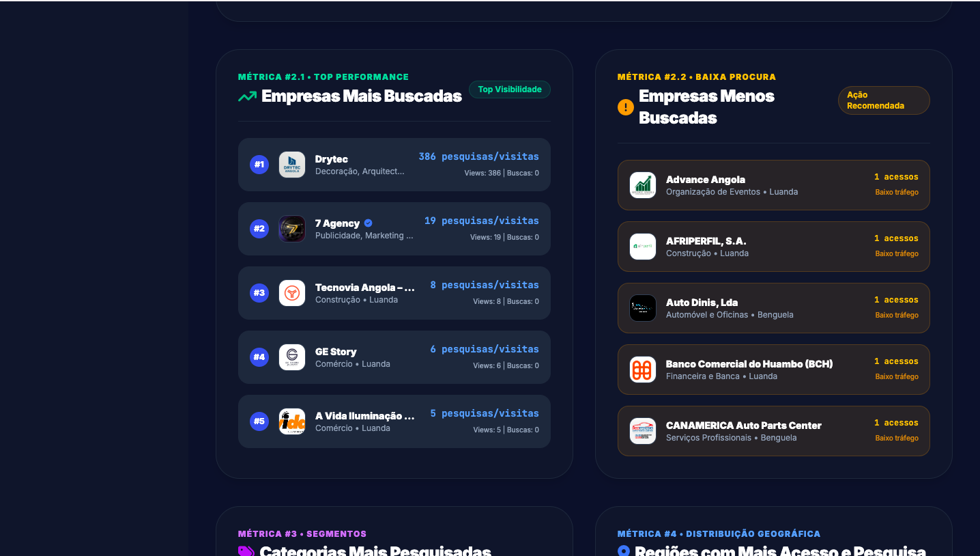This screenshot has width=980, height=556.
Task: Click the '19 pesquisas/visitas' value
Action: point(482,221)
